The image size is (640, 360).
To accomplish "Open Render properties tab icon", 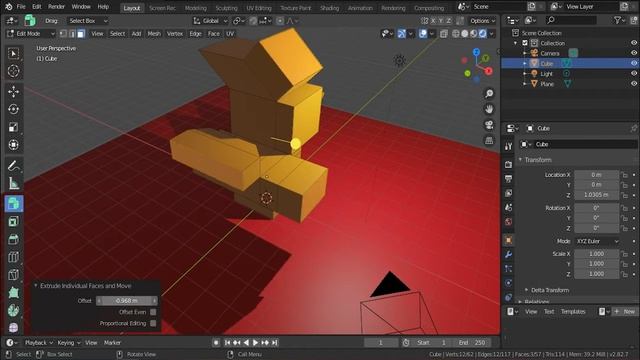I will 508,164.
